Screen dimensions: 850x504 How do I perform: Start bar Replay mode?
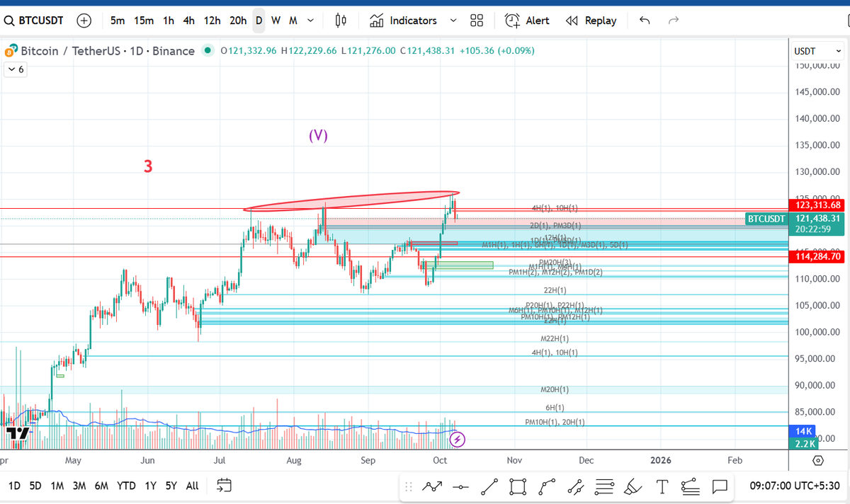pos(591,21)
